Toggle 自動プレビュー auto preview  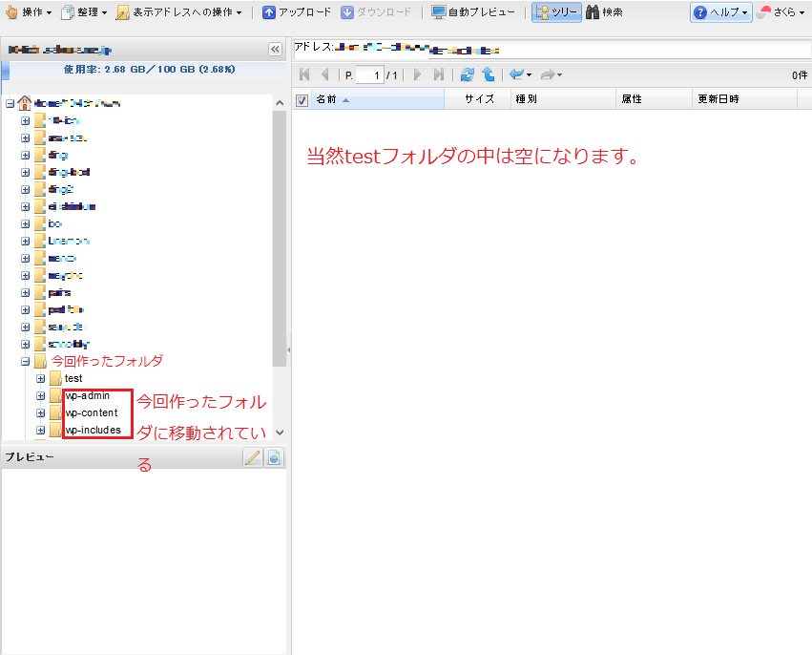[473, 12]
